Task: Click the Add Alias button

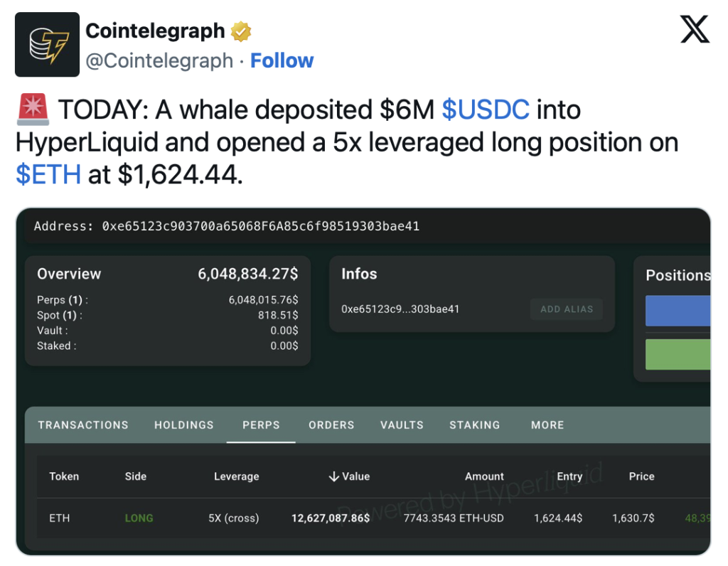Action: [x=567, y=309]
